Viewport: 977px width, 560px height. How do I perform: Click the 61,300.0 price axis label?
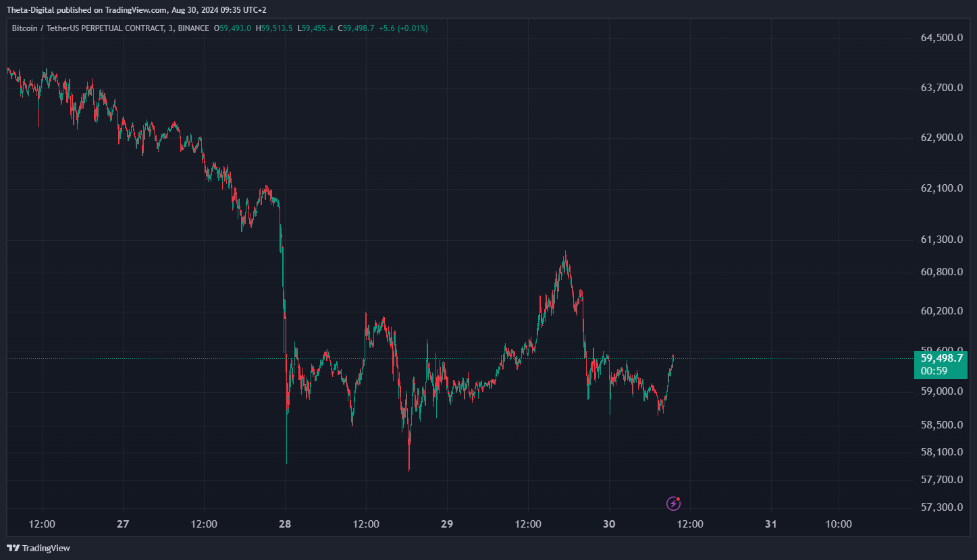tap(941, 240)
